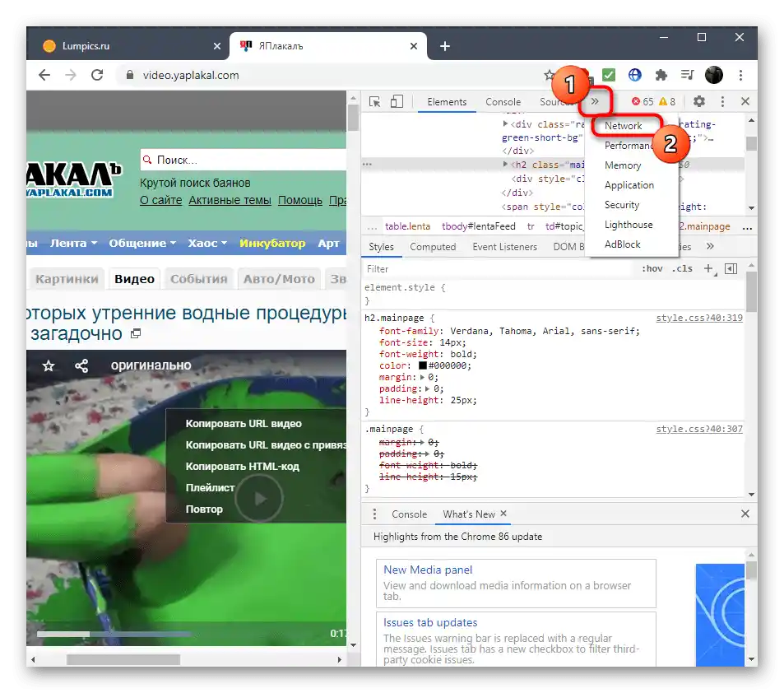Switch to the Computed pane tab
Screen dimensions: 784x693
coord(433,247)
